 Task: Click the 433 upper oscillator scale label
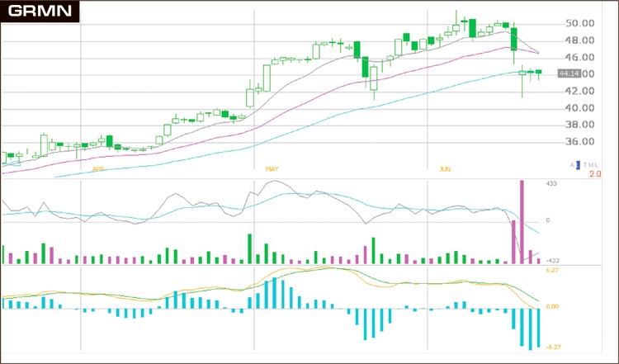coord(552,184)
